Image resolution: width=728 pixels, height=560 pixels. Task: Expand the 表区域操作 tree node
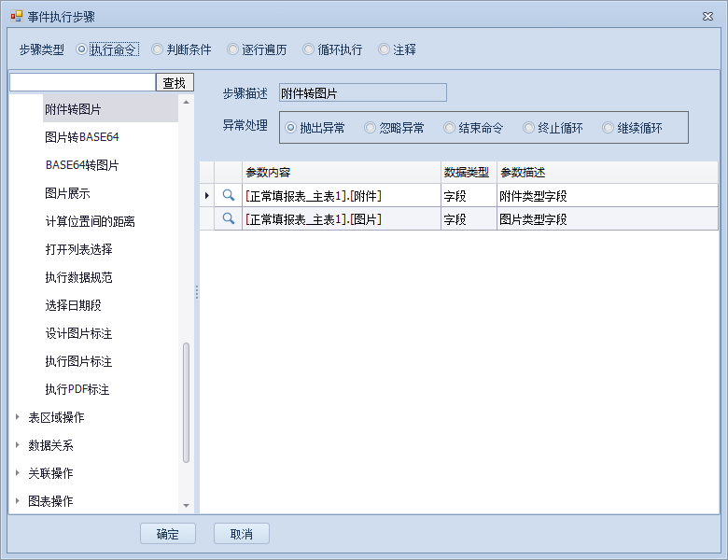click(x=18, y=417)
